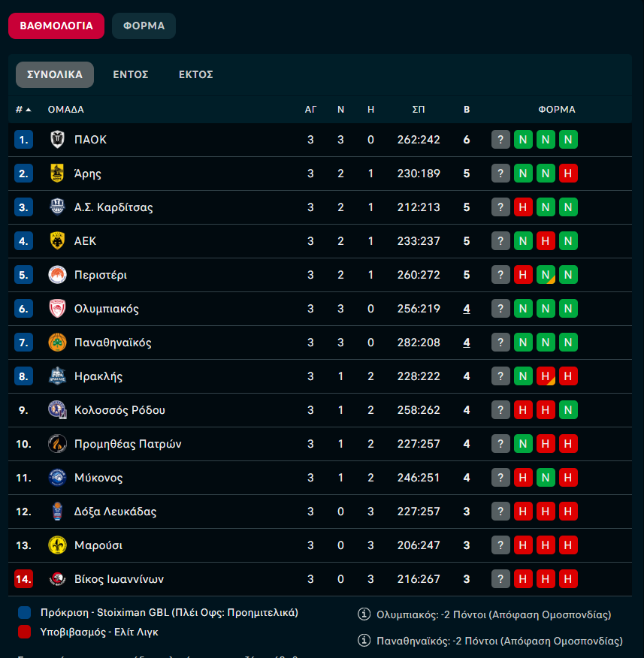Open Α.Σ. Καρδίτσας team logo
This screenshot has height=658, width=644.
[x=57, y=207]
